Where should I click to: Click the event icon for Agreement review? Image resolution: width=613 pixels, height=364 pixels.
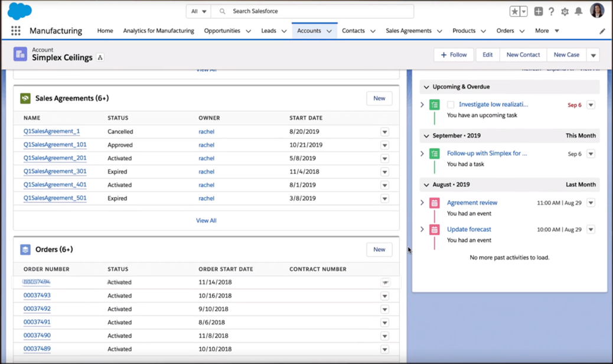click(434, 203)
